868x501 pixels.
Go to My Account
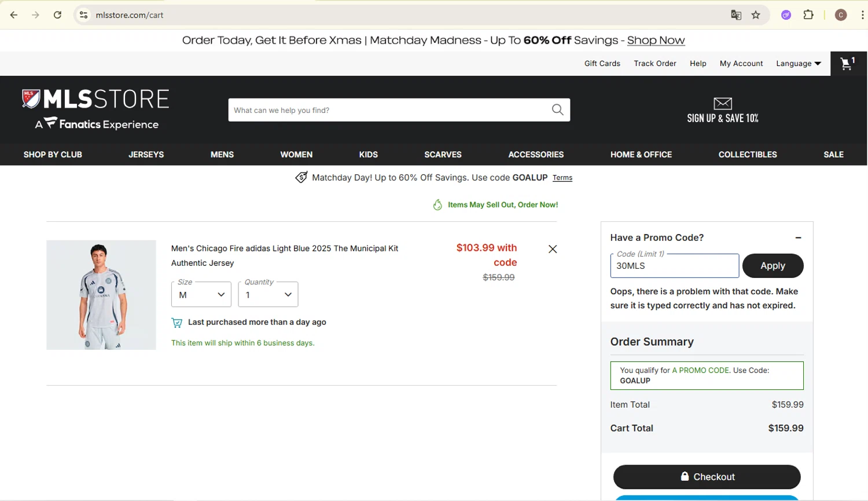point(741,64)
